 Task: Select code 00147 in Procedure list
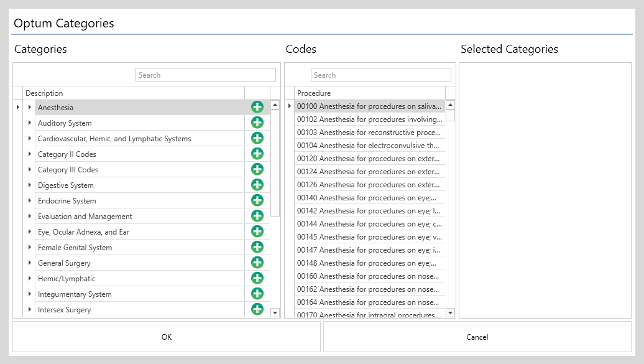coord(370,250)
